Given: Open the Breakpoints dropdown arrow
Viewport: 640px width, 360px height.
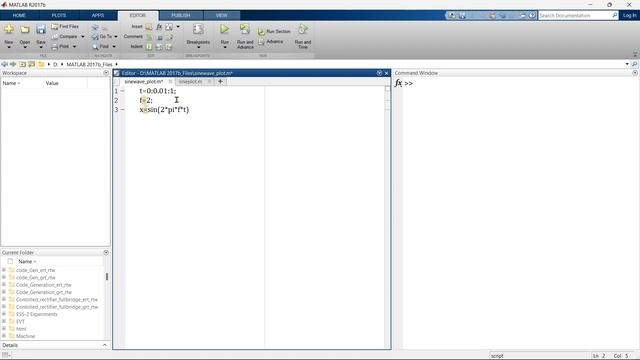Looking at the screenshot, I should point(198,47).
